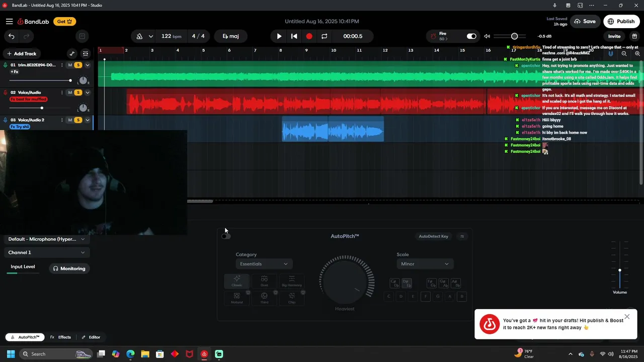Open the 'Fx Try shii' preset label
Viewport: 644px width, 362px height.
click(x=20, y=127)
